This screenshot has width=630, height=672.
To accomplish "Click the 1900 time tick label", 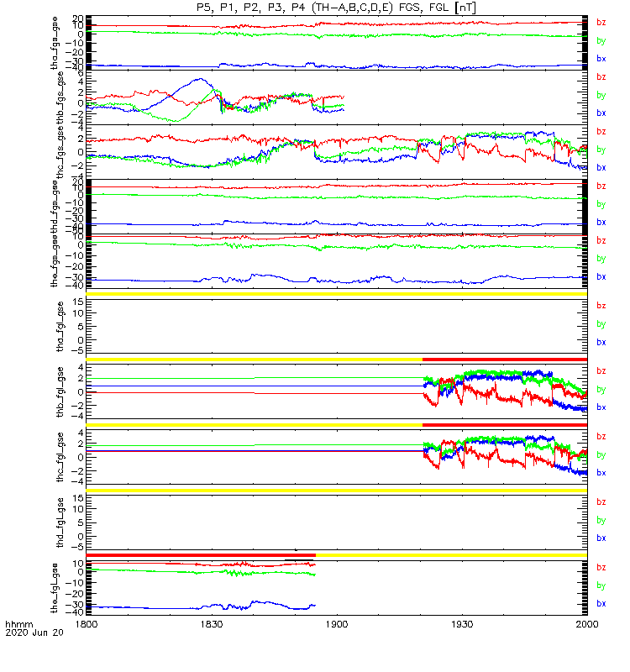I will click(337, 624).
